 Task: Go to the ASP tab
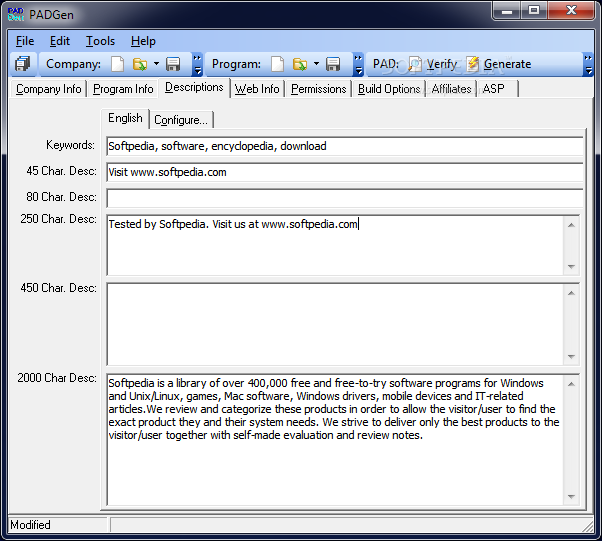pos(498,89)
